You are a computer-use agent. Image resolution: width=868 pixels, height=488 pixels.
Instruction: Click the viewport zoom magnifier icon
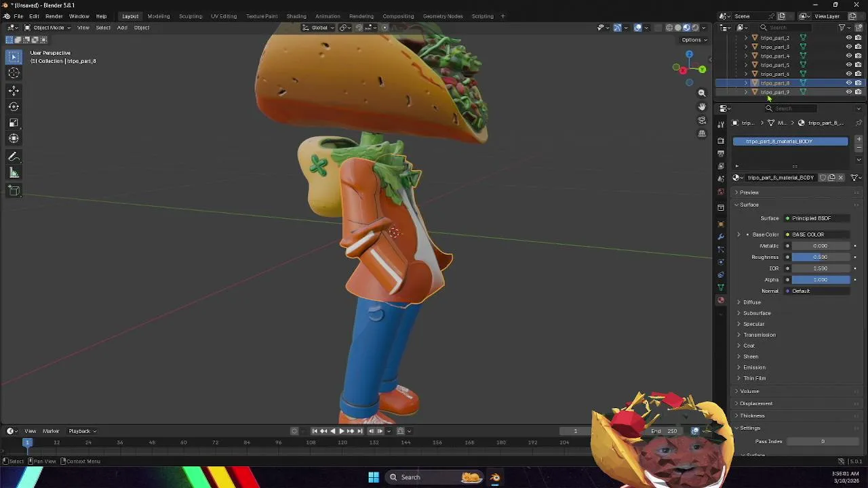tap(702, 93)
